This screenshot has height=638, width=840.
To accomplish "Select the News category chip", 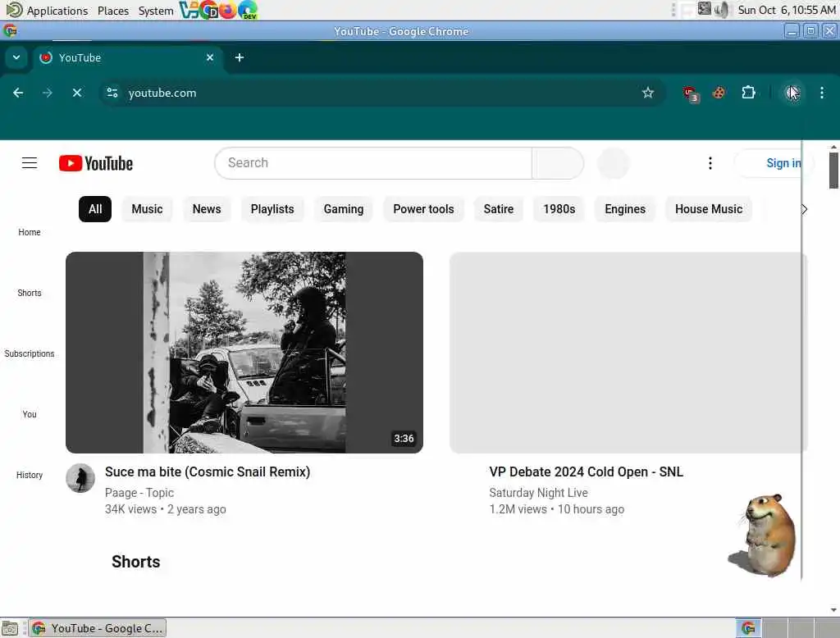I will [x=207, y=209].
